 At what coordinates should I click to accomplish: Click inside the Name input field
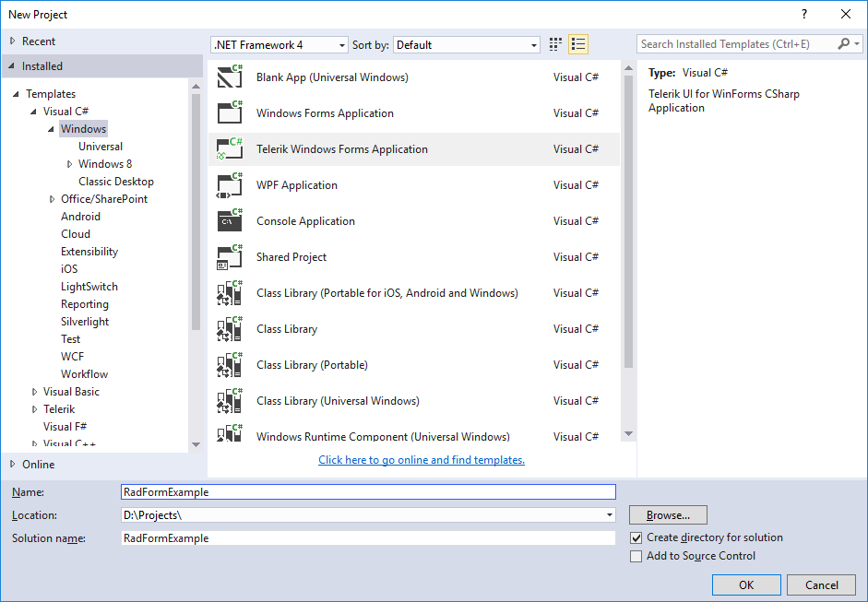(x=369, y=491)
